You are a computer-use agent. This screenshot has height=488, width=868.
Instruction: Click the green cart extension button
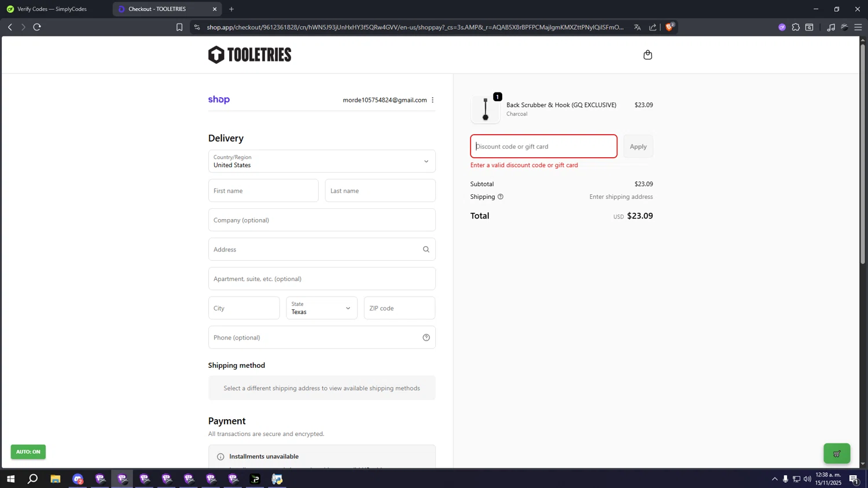click(x=837, y=454)
